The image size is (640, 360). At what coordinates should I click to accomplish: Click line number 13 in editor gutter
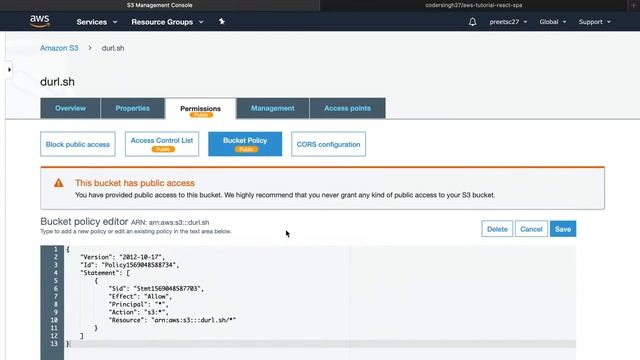pyautogui.click(x=54, y=344)
